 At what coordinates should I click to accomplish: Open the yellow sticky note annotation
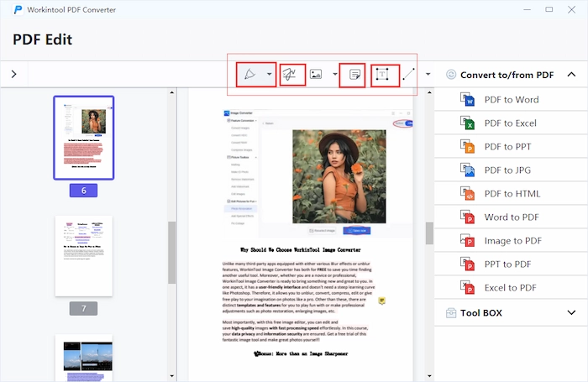click(x=381, y=301)
